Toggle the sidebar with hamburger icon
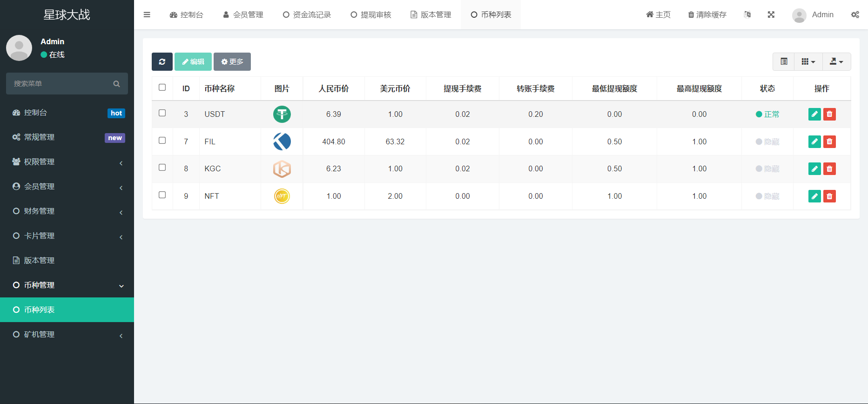The image size is (868, 404). (147, 14)
